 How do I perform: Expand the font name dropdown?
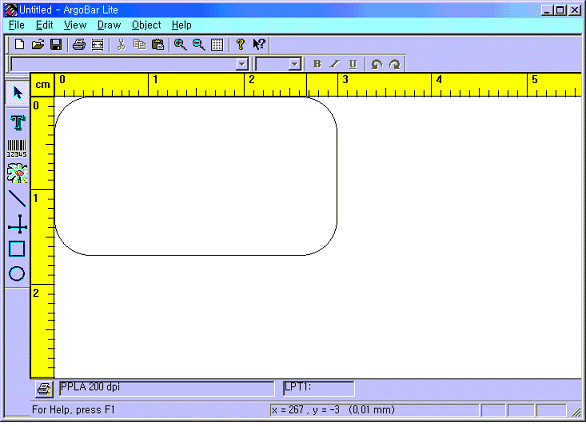click(242, 64)
